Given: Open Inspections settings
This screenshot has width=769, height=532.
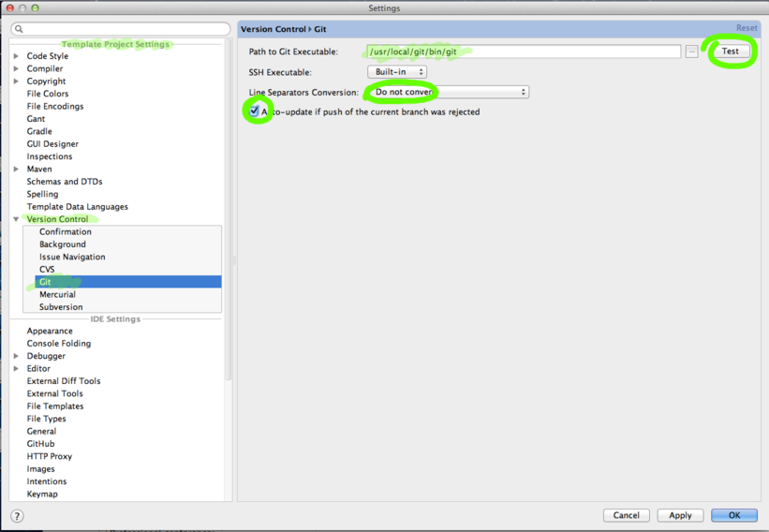Looking at the screenshot, I should coord(50,156).
